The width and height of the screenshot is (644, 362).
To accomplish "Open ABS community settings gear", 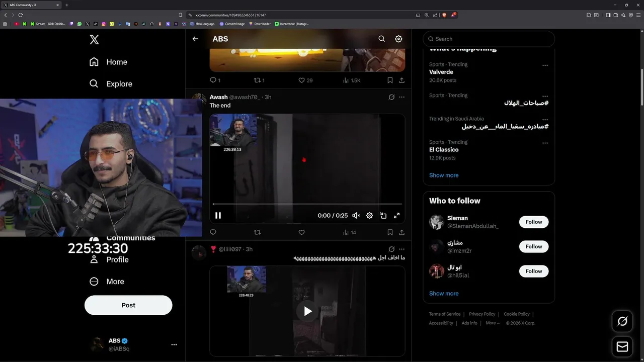I will pyautogui.click(x=398, y=39).
